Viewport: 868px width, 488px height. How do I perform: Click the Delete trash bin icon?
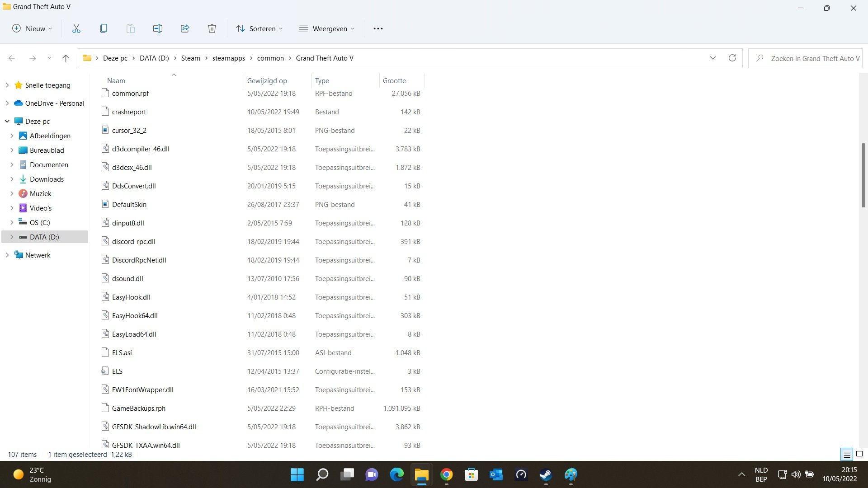(x=212, y=28)
